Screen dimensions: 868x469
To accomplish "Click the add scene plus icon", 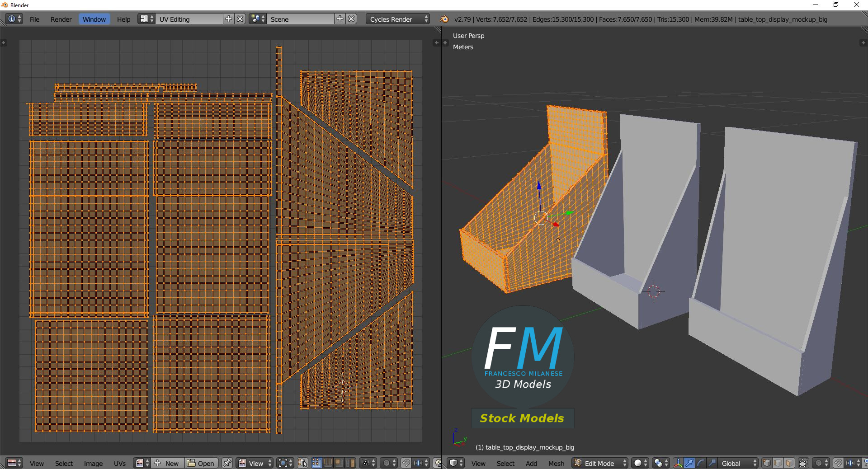I will pyautogui.click(x=340, y=19).
